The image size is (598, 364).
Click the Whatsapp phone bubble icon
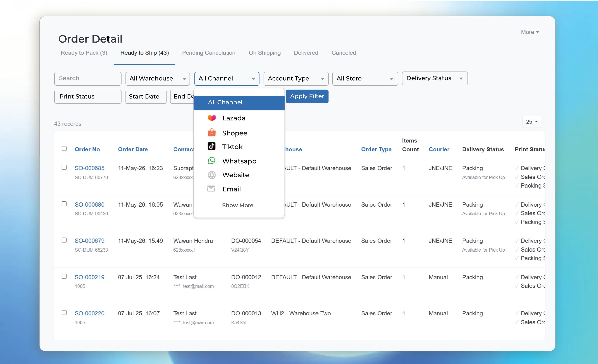pyautogui.click(x=212, y=161)
